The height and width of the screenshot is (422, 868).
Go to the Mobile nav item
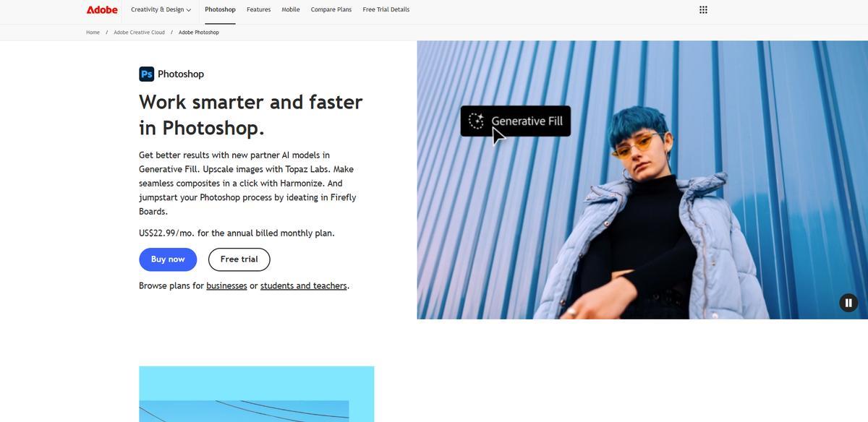(x=291, y=9)
